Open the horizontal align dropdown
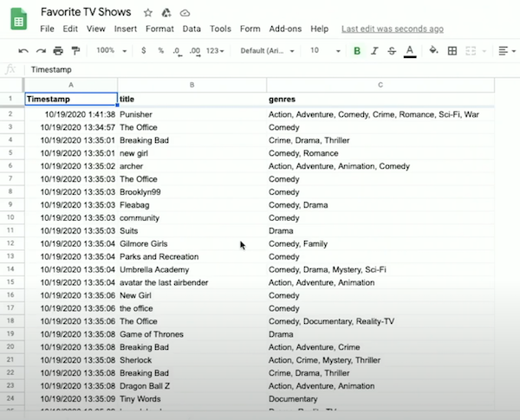Image resolution: width=520 pixels, height=420 pixels. coord(507,51)
